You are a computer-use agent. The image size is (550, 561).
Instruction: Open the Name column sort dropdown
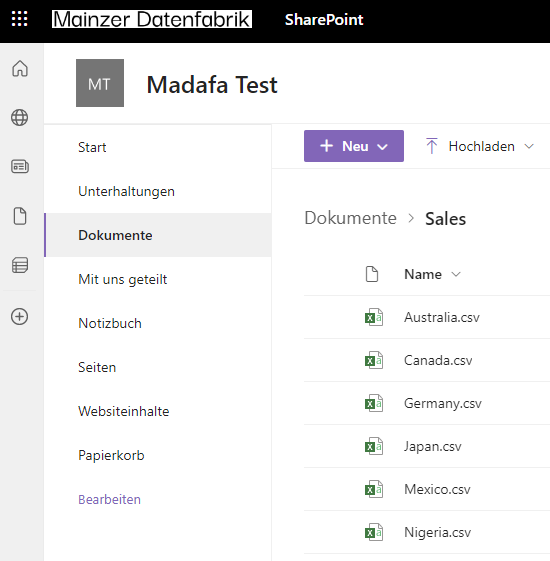pos(432,274)
